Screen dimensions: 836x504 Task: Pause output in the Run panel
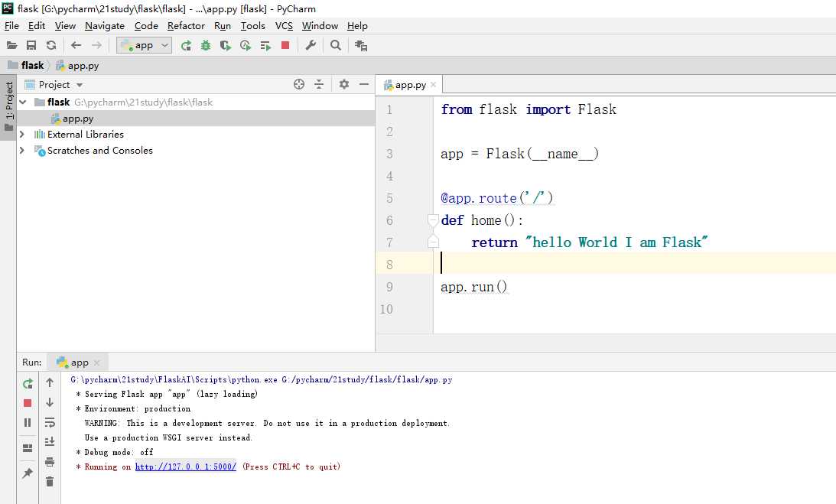[x=28, y=423]
